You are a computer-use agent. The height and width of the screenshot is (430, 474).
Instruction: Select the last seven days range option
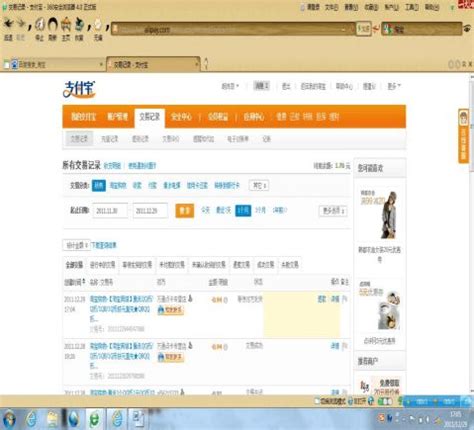[x=223, y=210]
